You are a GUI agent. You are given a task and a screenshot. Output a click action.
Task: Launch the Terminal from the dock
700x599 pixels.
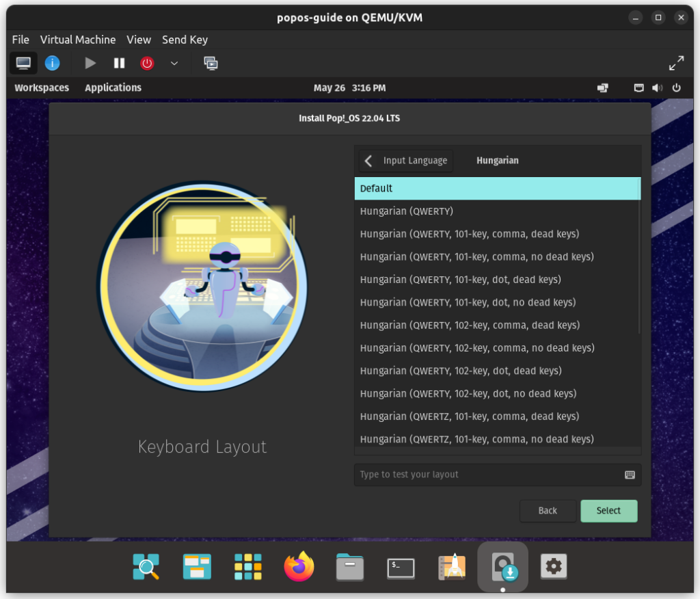click(x=401, y=568)
